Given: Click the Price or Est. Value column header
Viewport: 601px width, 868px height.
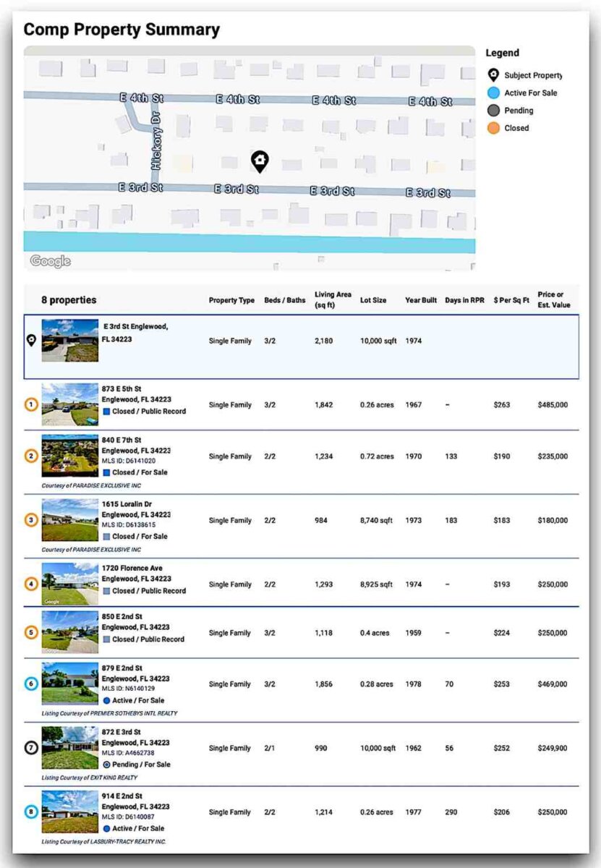Looking at the screenshot, I should pos(553,299).
